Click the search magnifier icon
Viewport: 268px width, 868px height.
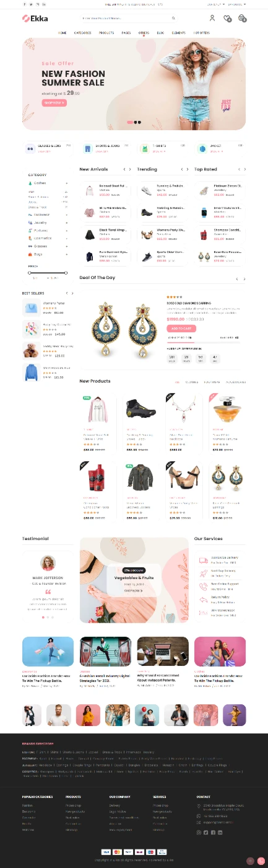point(173,19)
